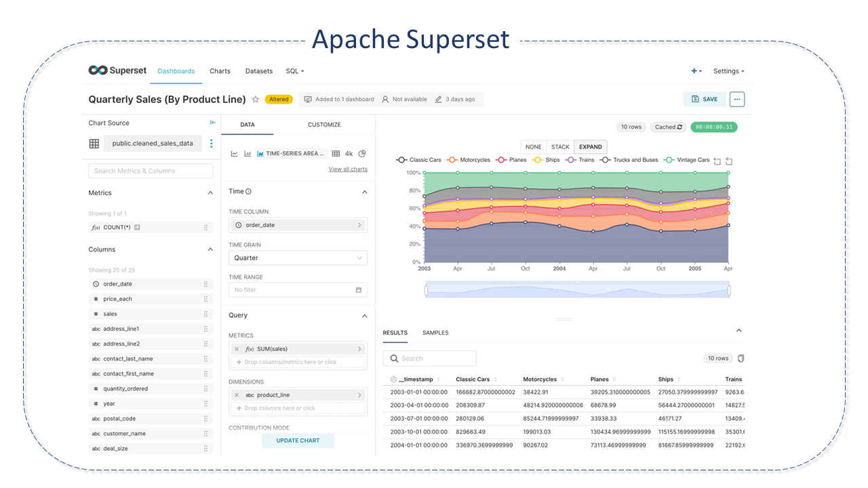Toggle Trucks and Buses series in legend
868x488 pixels.
pos(629,160)
